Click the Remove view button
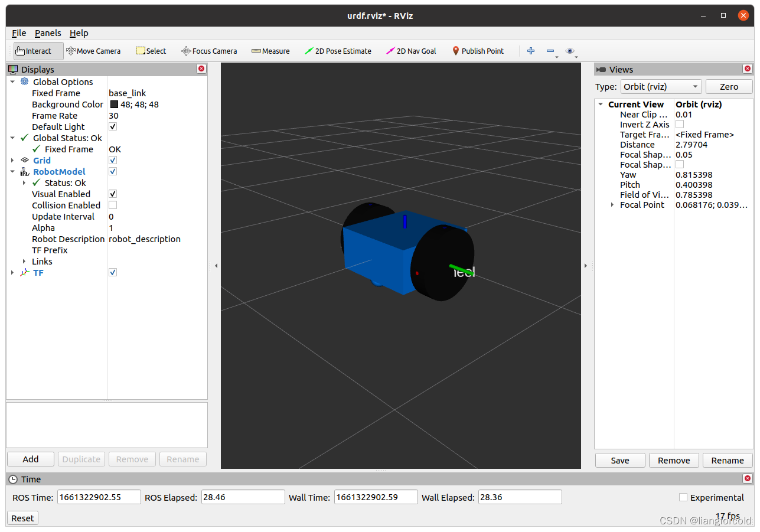 click(x=674, y=460)
